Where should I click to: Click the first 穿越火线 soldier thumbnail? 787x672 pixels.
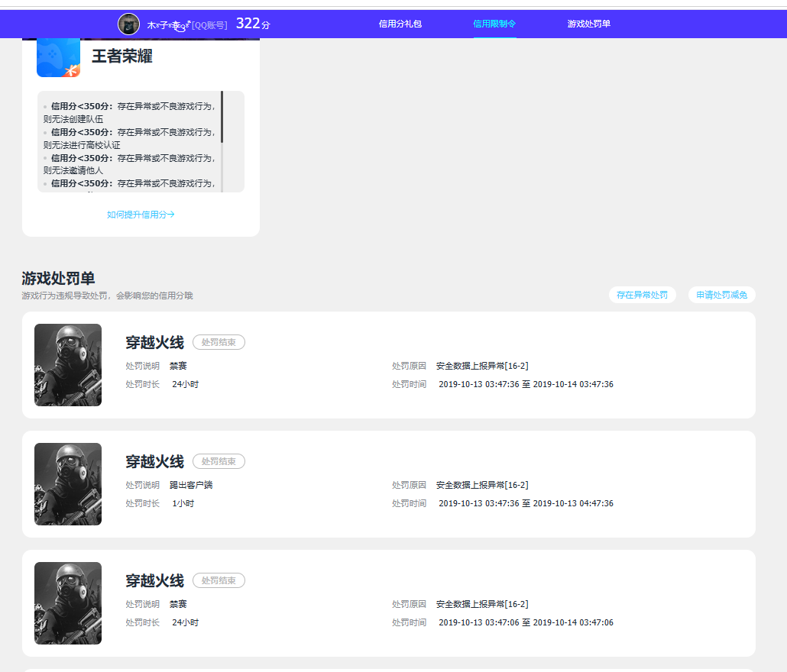click(68, 365)
